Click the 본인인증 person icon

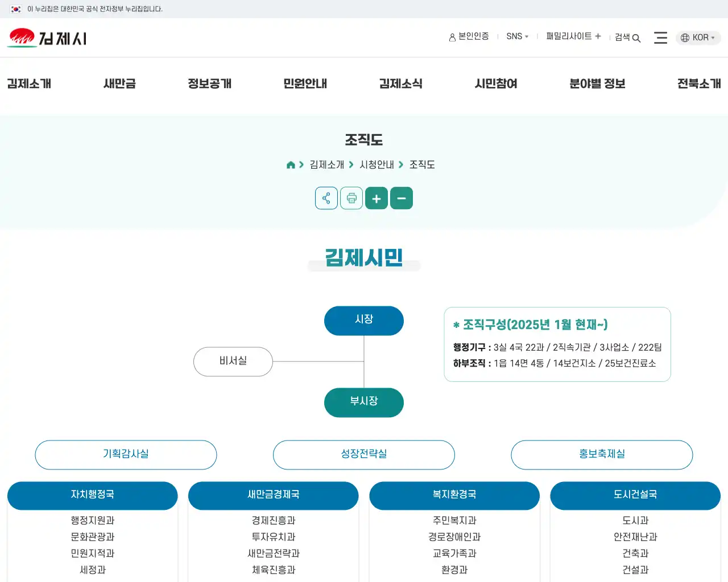(x=451, y=36)
